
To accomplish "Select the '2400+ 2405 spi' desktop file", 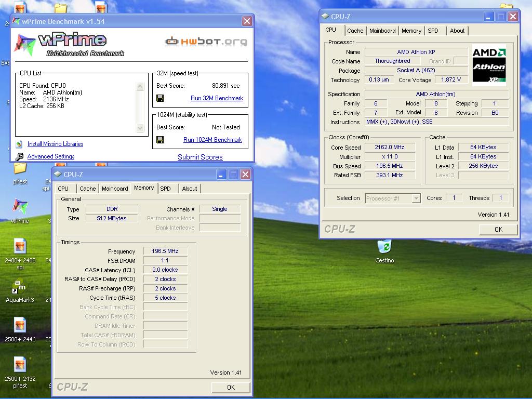I will 20,247.
